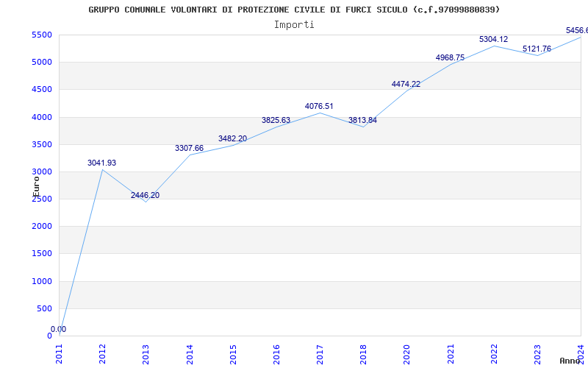588x368 pixels.
Task: Click the 2021 x-axis year label
Action: click(451, 354)
